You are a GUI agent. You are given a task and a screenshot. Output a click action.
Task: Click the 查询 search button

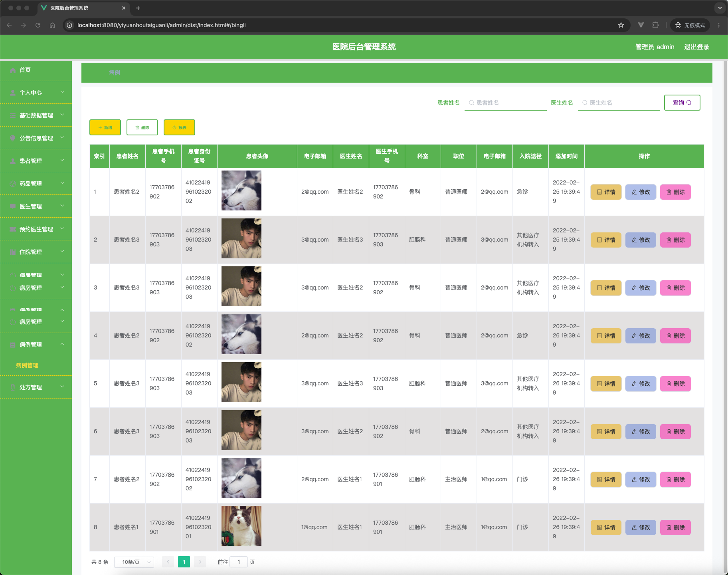(x=682, y=103)
